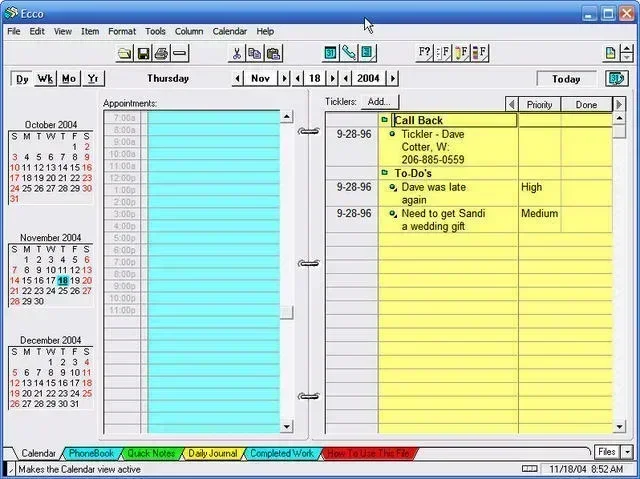
Task: Go to previous year using left arrow by 2004
Action: click(346, 78)
